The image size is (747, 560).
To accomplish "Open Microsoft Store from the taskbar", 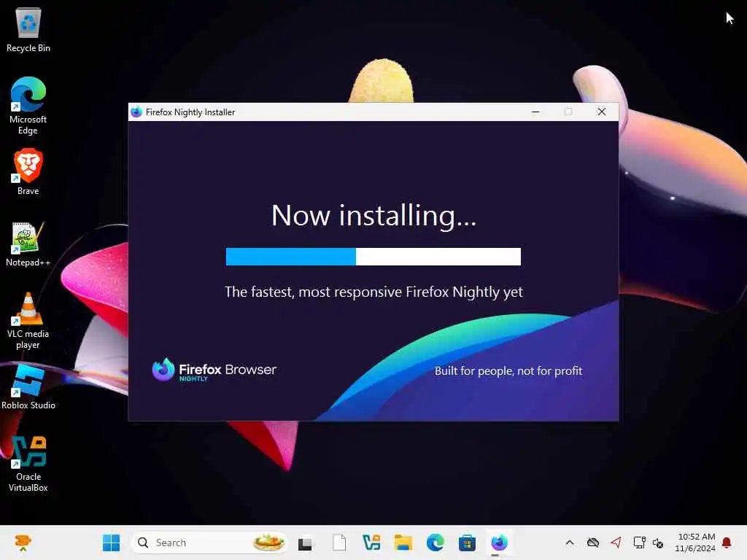I will point(467,542).
